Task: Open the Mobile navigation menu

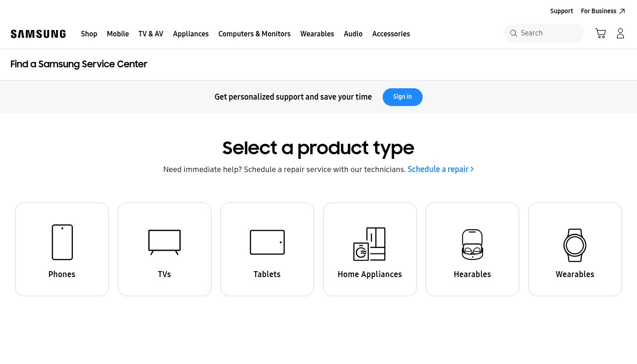Action: coord(118,34)
